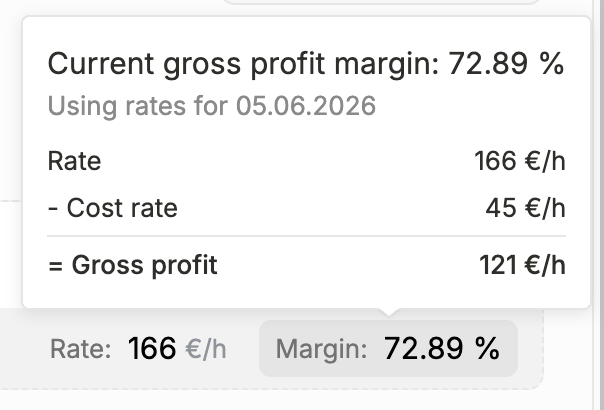
Task: Click the divider line above Gross profit
Action: pyautogui.click(x=307, y=235)
